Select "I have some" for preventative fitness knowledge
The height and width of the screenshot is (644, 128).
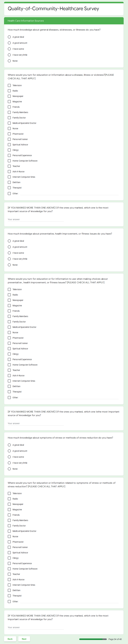click(9, 253)
